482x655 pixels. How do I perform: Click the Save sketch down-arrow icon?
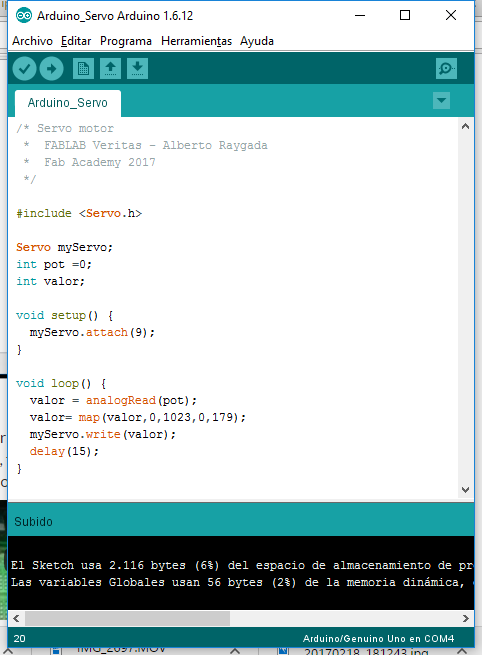point(137,69)
